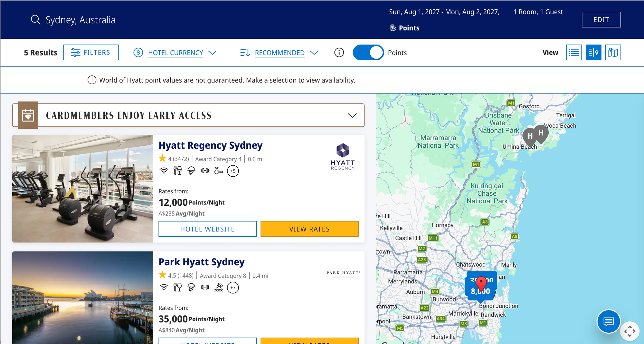Switch to split list and map view
The width and height of the screenshot is (644, 344).
pyautogui.click(x=593, y=53)
